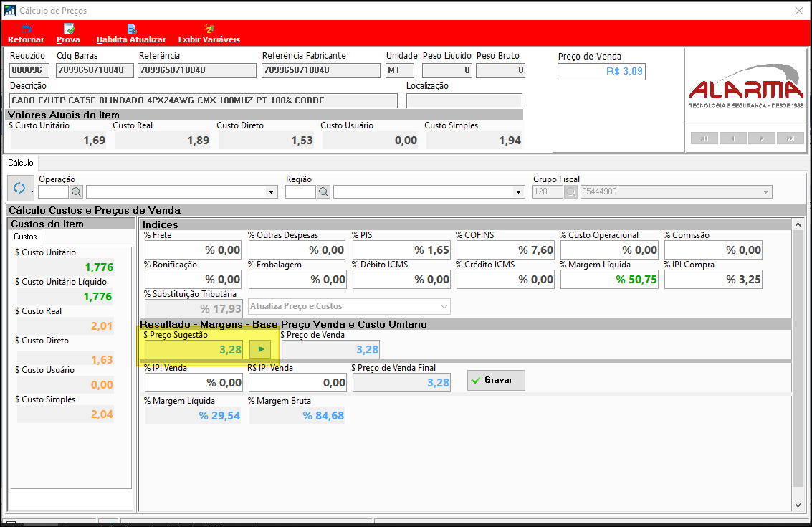
Task: Go to next record navigation button
Action: [x=762, y=138]
